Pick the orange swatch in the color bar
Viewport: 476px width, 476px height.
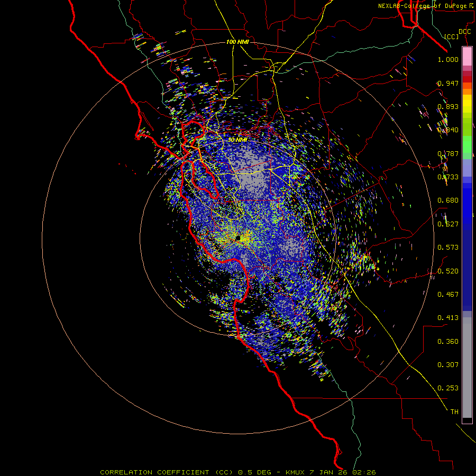tap(467, 92)
